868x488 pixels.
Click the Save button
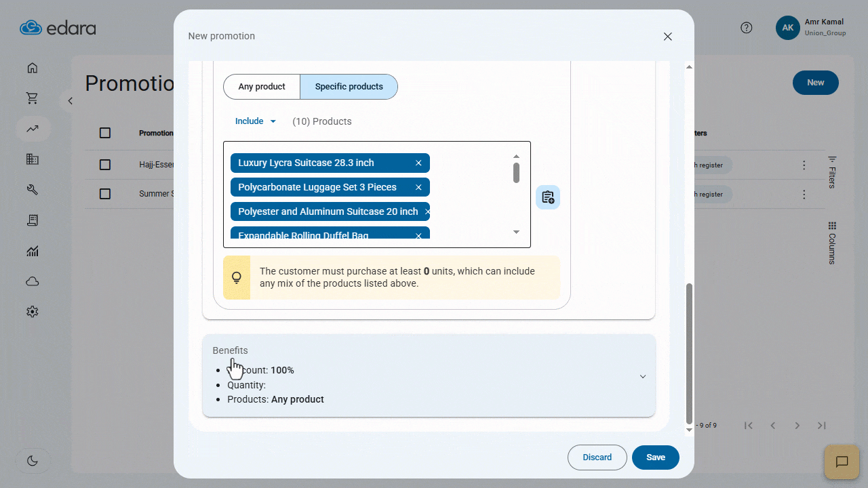coord(656,457)
